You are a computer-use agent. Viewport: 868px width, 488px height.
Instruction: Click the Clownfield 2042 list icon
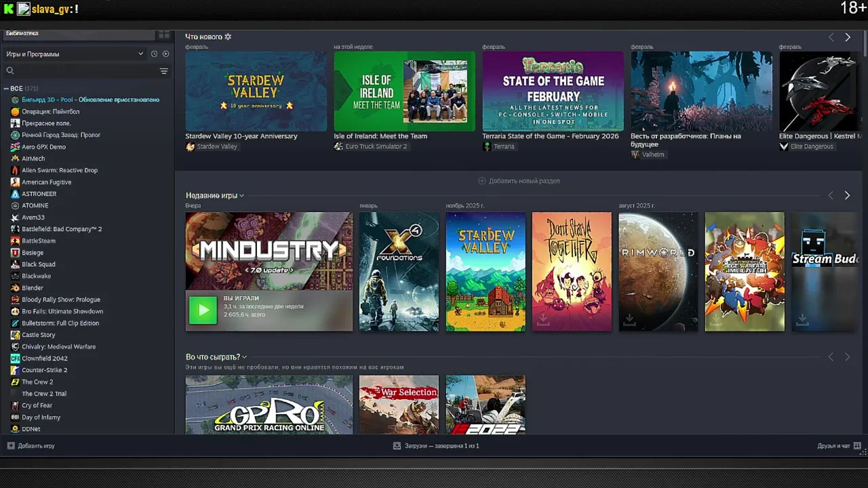(x=15, y=359)
